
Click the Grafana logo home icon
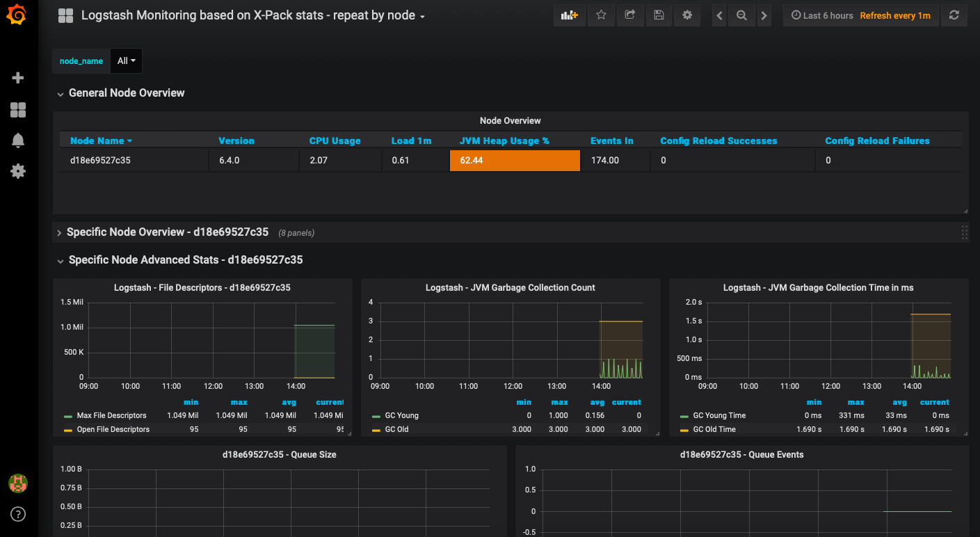click(18, 15)
